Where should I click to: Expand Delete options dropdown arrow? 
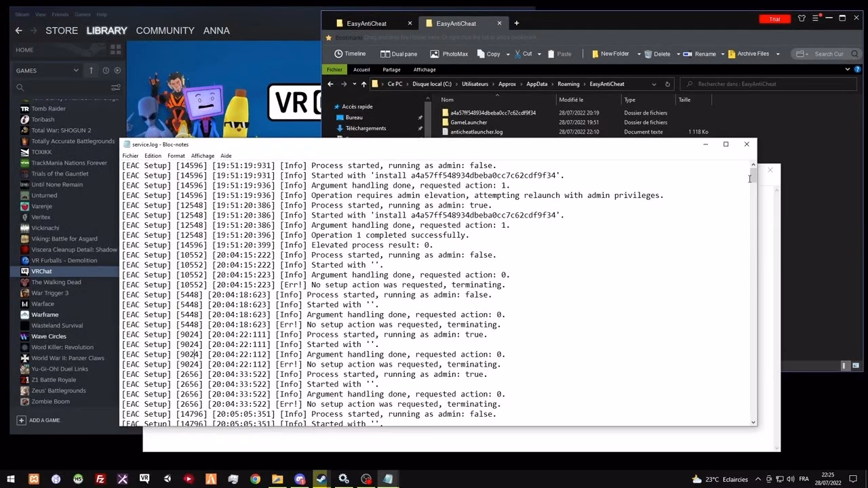[x=677, y=54]
